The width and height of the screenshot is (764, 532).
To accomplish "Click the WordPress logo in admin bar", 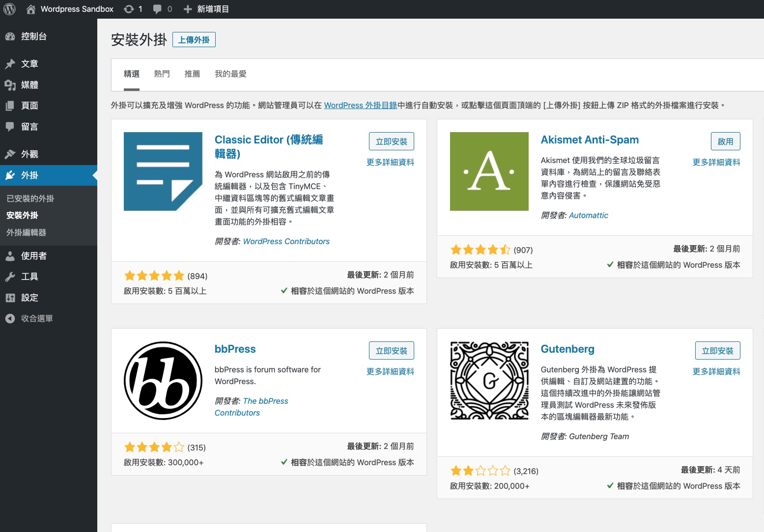I will point(9,9).
